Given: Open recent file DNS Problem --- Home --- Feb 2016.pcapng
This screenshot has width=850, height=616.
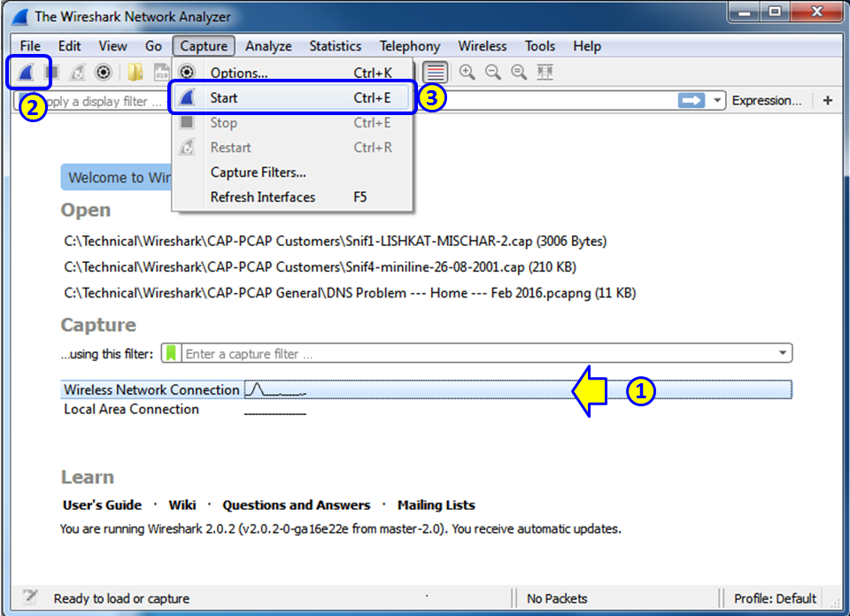Looking at the screenshot, I should click(350, 293).
